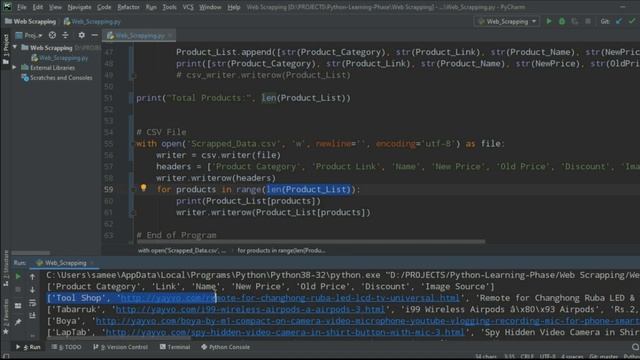Open the Project view selector dropdown

coord(29,36)
